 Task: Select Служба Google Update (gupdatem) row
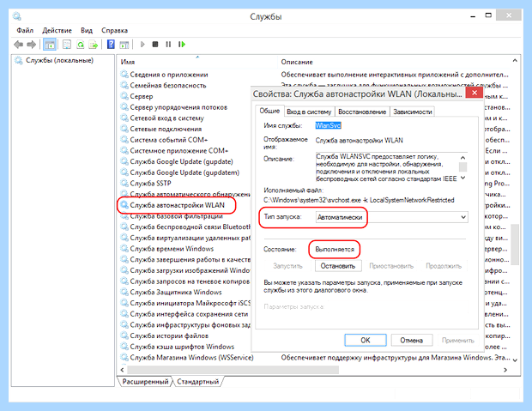184,172
